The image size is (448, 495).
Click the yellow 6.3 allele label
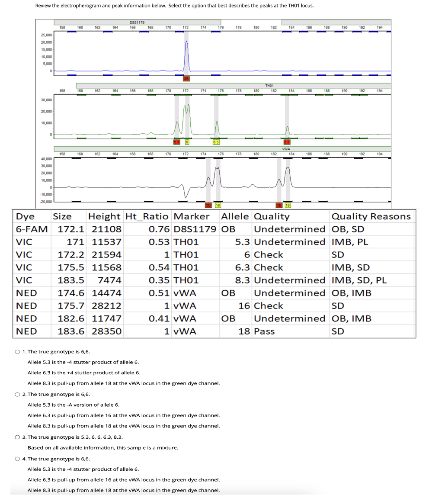point(216,141)
